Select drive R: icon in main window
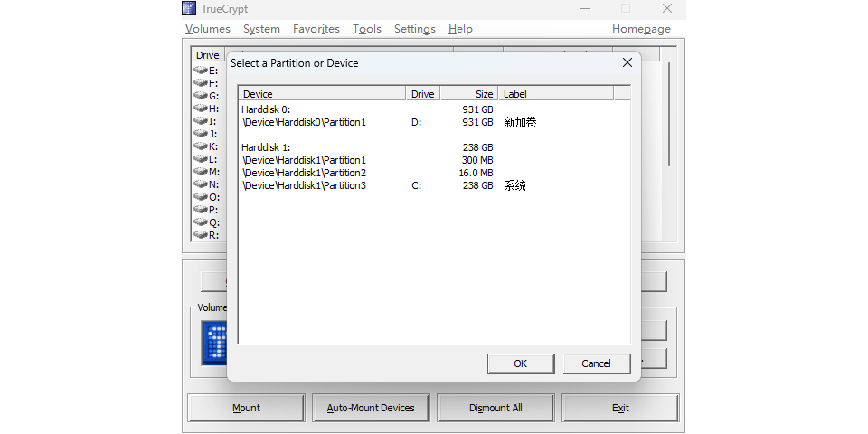This screenshot has width=868, height=434. point(200,235)
